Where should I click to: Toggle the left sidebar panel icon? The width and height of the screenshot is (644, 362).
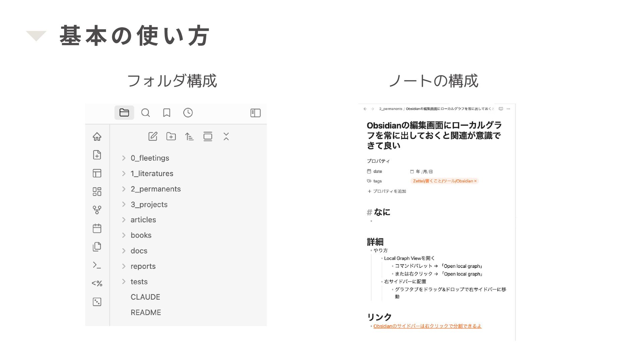(256, 113)
